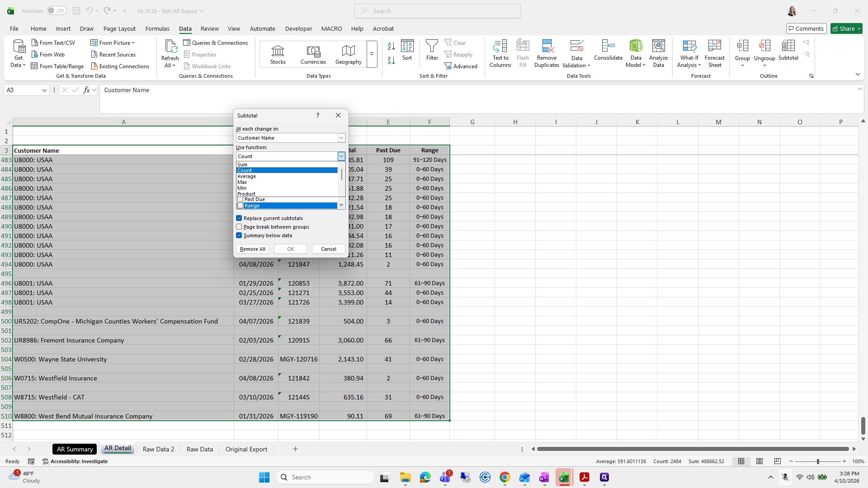Uncheck Replace current subtotals checkbox
This screenshot has height=488, width=868.
(239, 218)
